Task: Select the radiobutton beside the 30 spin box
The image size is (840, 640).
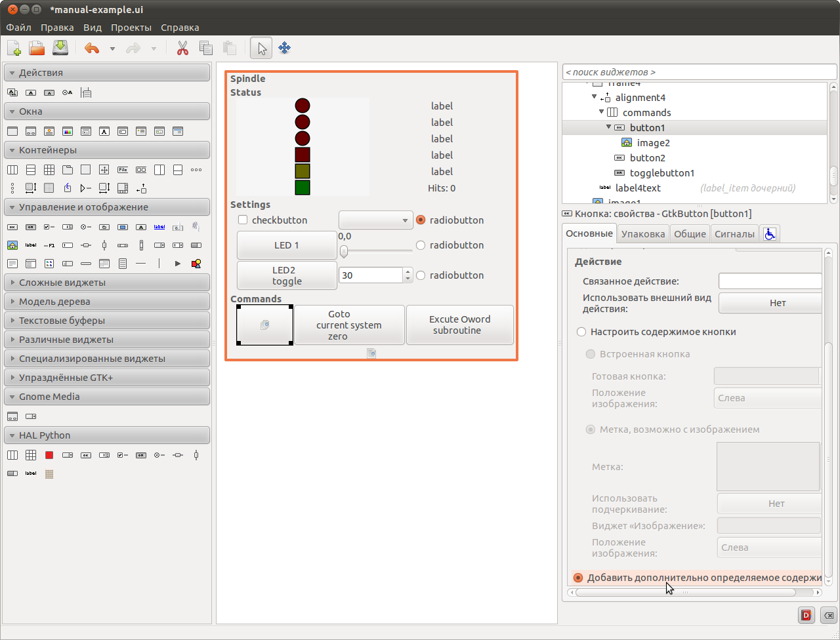Action: pos(421,275)
